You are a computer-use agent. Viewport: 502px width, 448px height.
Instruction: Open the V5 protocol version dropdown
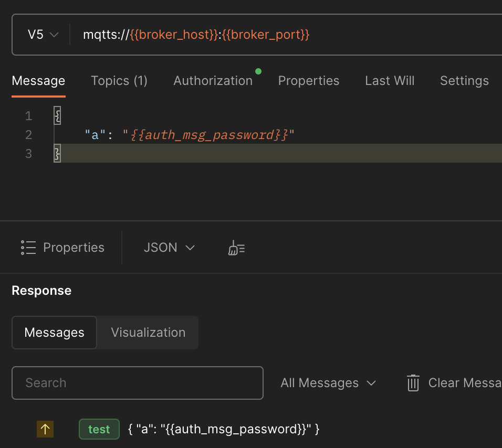42,34
